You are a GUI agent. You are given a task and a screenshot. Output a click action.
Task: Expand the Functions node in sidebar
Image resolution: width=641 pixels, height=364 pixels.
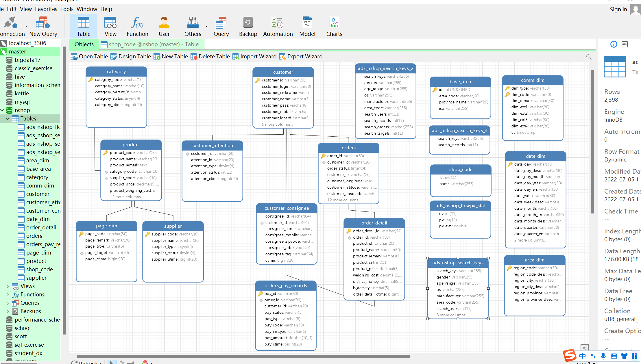(x=8, y=294)
